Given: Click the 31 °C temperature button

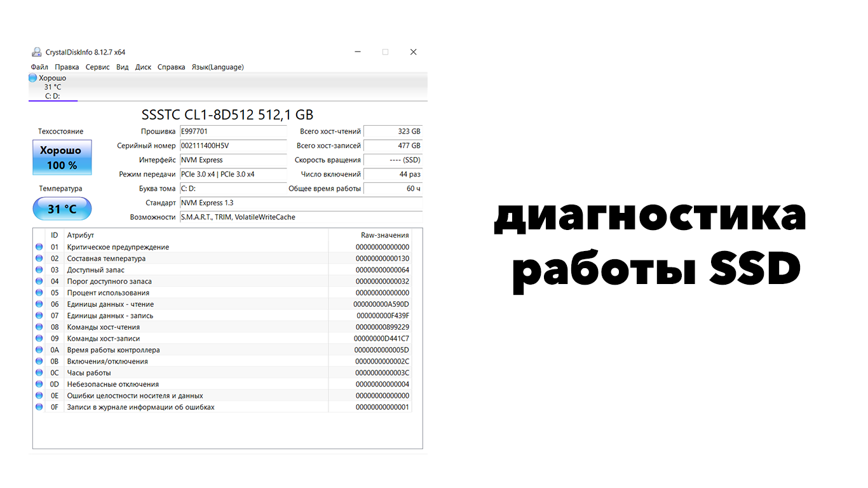Looking at the screenshot, I should [x=62, y=208].
